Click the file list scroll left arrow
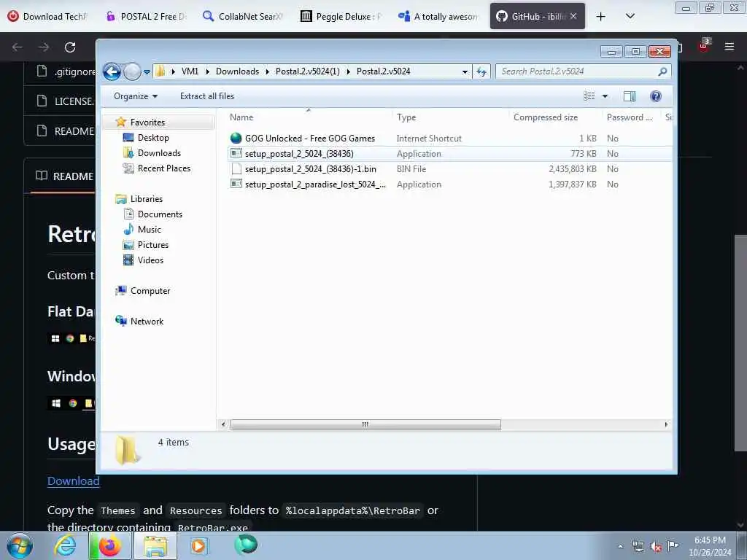The image size is (747, 560). point(223,424)
